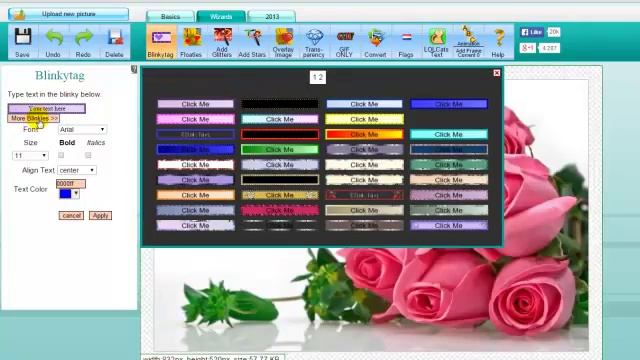Switch to the Wizards tab
The image size is (640, 360).
tap(221, 16)
